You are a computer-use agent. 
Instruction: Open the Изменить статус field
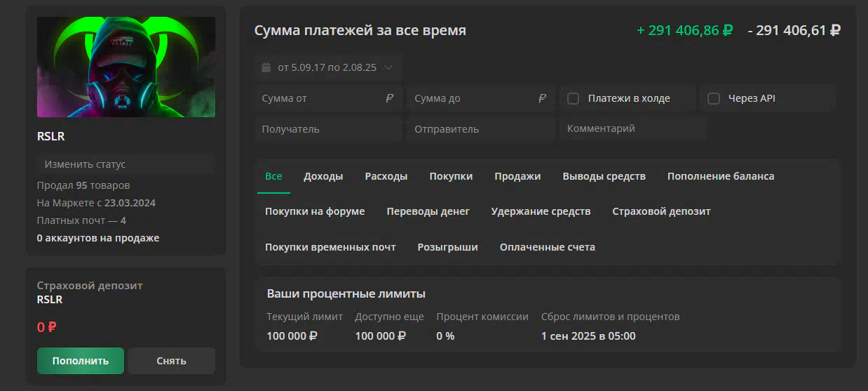coord(126,164)
